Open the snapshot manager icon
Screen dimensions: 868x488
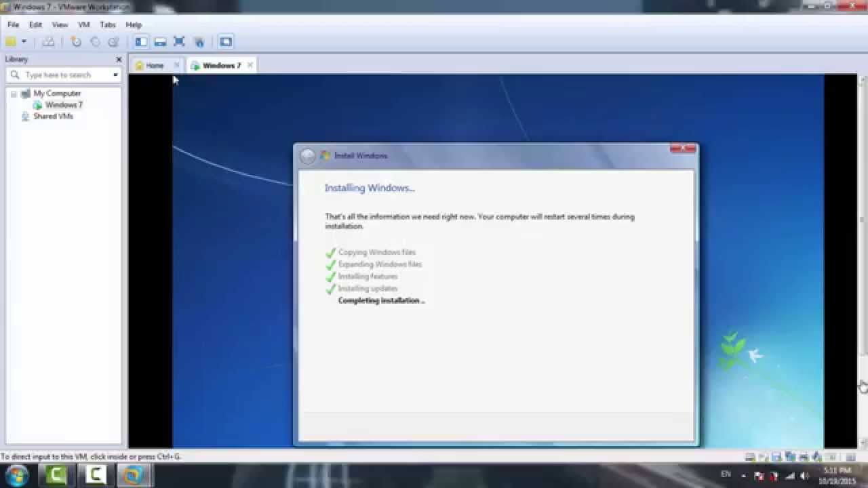[113, 41]
